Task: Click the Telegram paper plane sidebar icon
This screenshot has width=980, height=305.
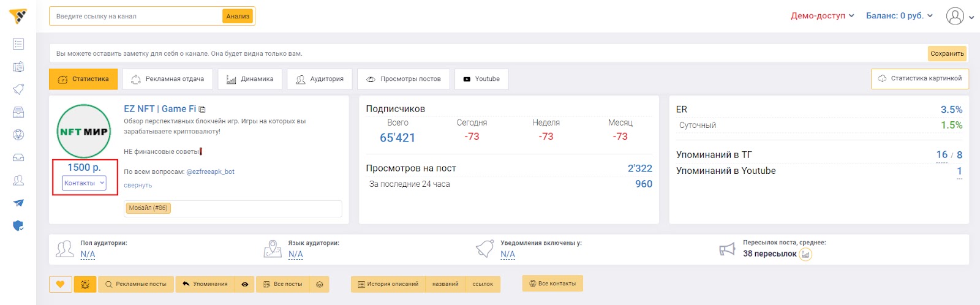Action: [18, 203]
